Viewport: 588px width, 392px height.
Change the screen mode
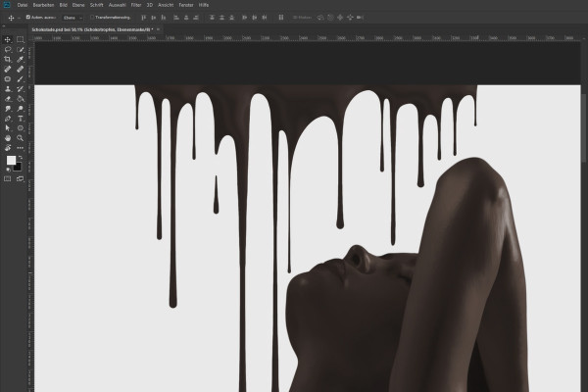[x=21, y=179]
